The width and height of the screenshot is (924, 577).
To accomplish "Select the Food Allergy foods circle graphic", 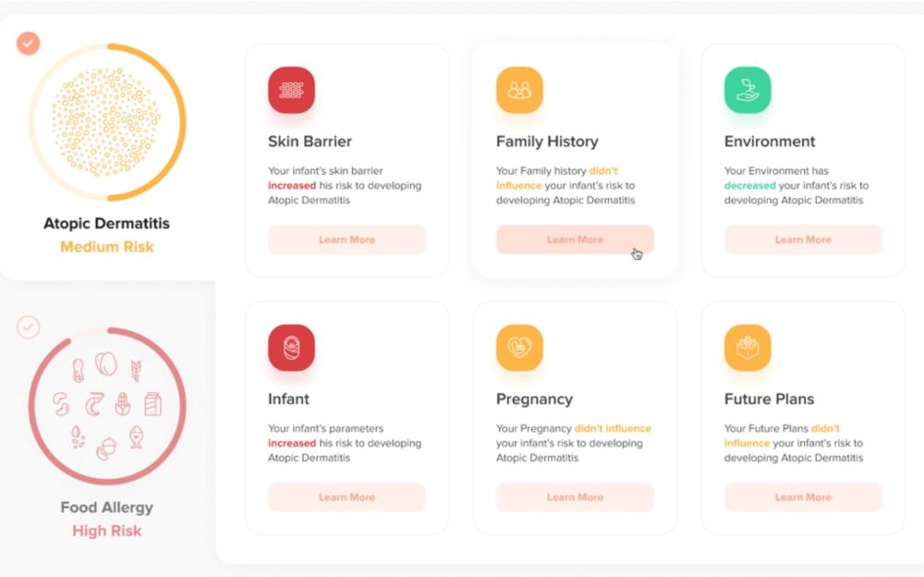I will [x=107, y=404].
